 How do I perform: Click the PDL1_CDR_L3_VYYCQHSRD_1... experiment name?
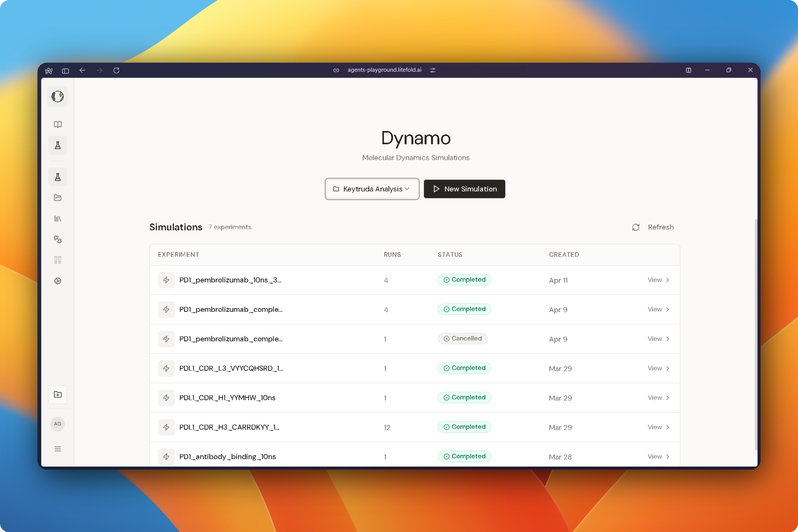(x=231, y=368)
